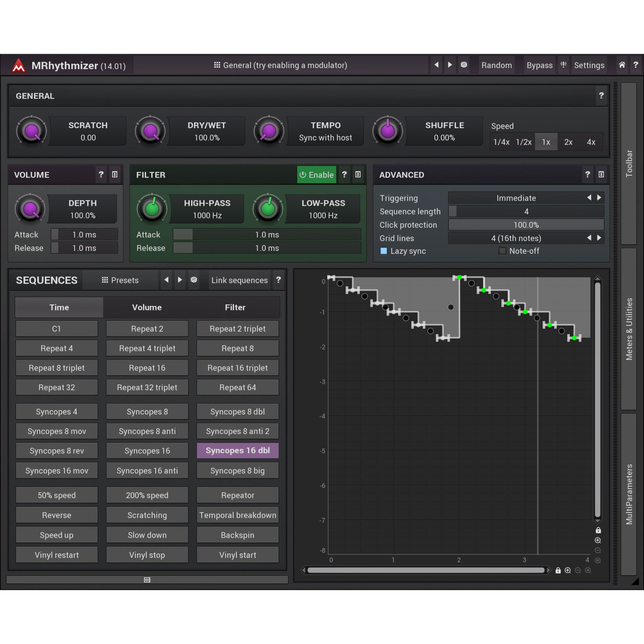Switch to the Filter sequence tab

click(235, 307)
